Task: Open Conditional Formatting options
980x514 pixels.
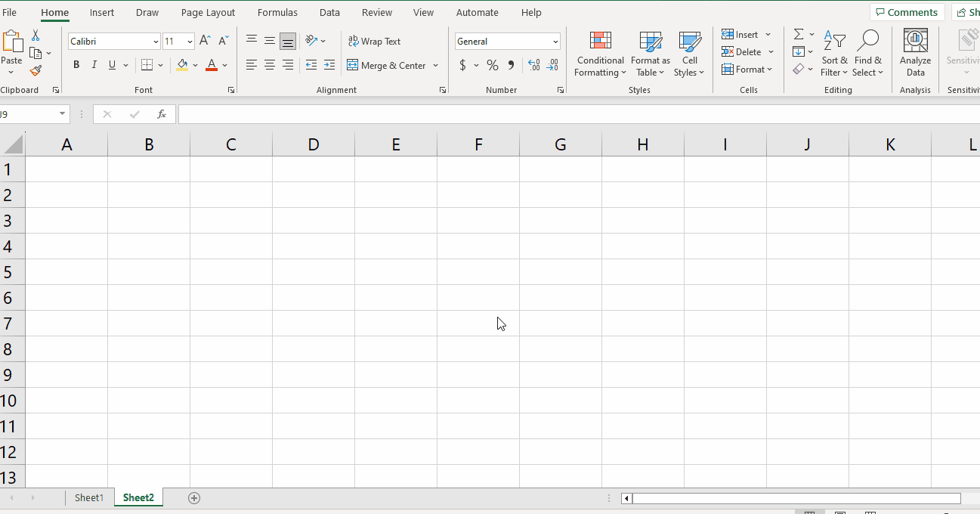Action: (599, 54)
